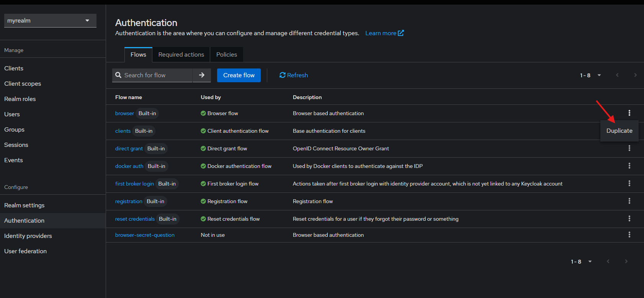The width and height of the screenshot is (644, 298).
Task: Click Built-in badge beside browser flow
Action: click(147, 113)
